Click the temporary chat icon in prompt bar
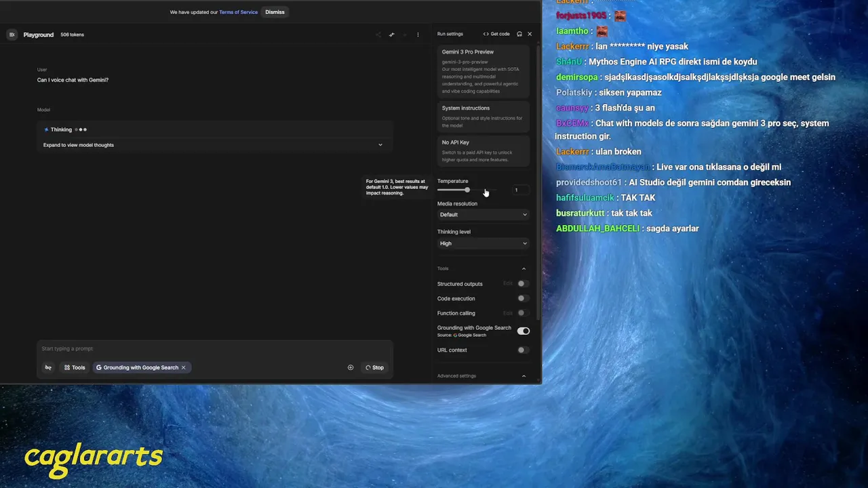The image size is (868, 488). tap(48, 367)
